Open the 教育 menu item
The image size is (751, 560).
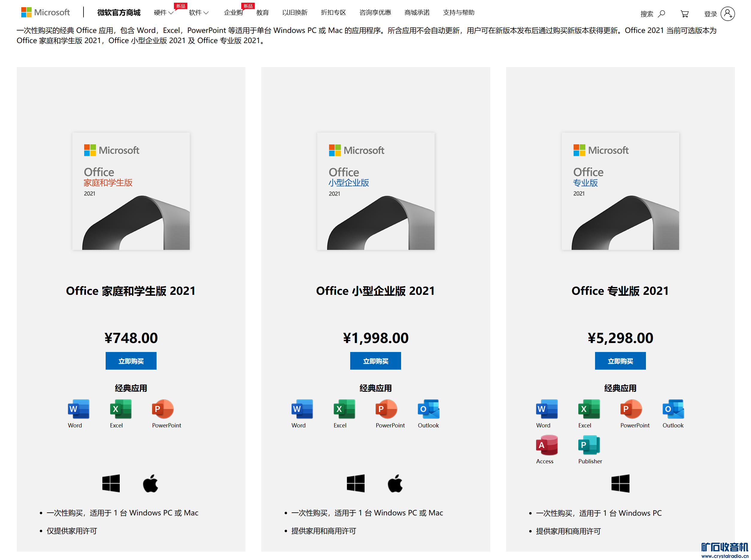pos(263,13)
